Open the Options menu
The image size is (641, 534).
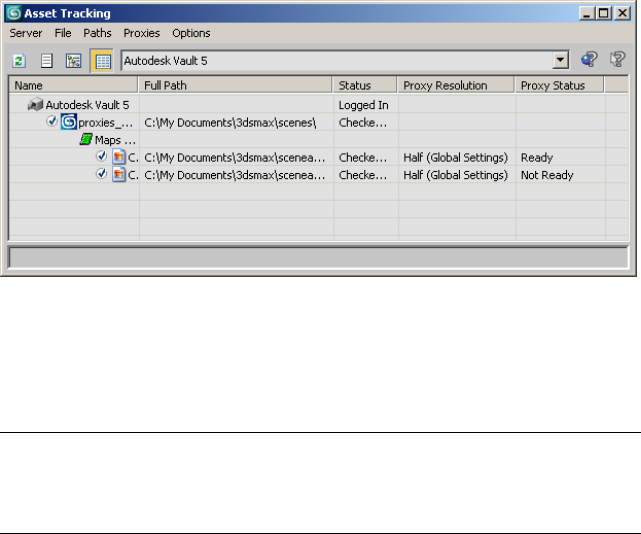[x=191, y=33]
